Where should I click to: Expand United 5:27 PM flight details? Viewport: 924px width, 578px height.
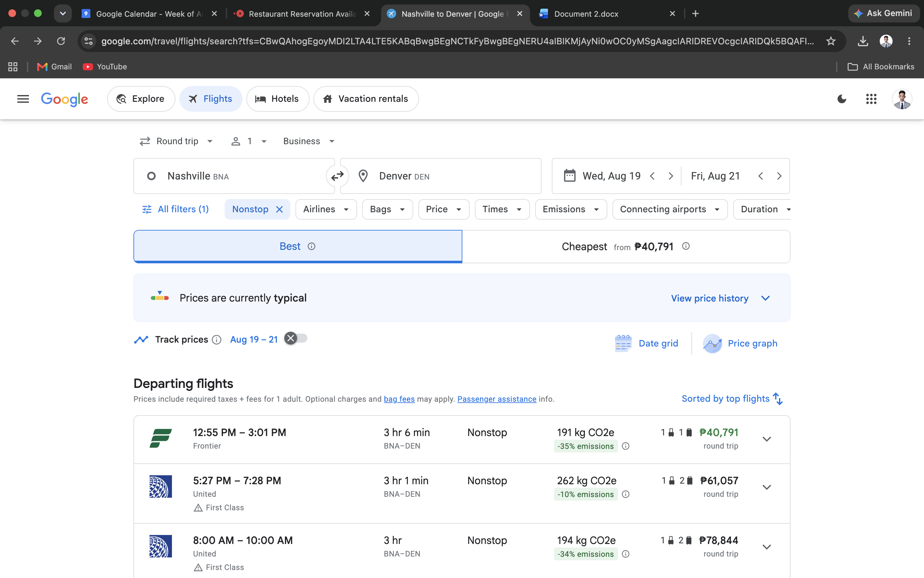[x=767, y=487]
